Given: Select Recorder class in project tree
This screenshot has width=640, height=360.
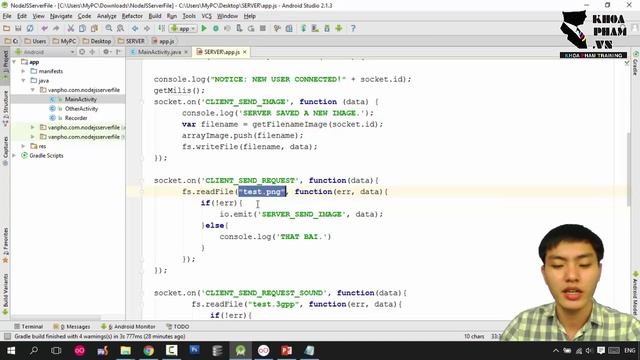Looking at the screenshot, I should coord(76,118).
